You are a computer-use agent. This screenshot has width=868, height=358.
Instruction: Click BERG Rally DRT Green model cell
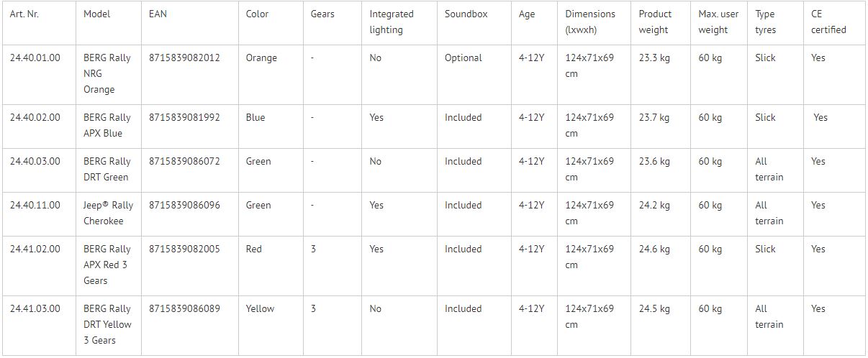coord(107,169)
